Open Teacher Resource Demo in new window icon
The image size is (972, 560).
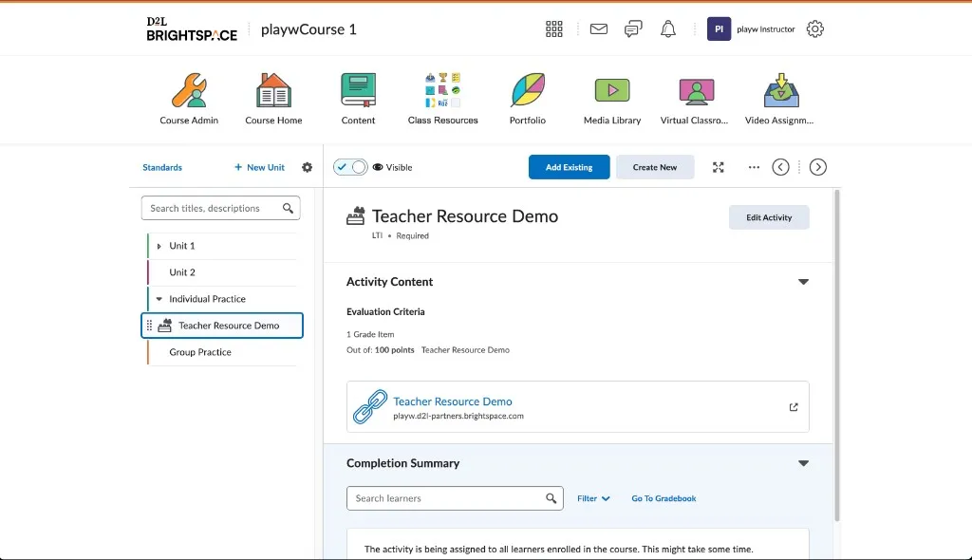click(x=794, y=407)
